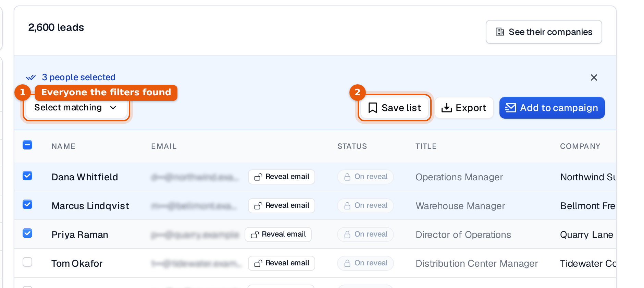Add selected people to campaign
The image size is (644, 288).
point(552,108)
